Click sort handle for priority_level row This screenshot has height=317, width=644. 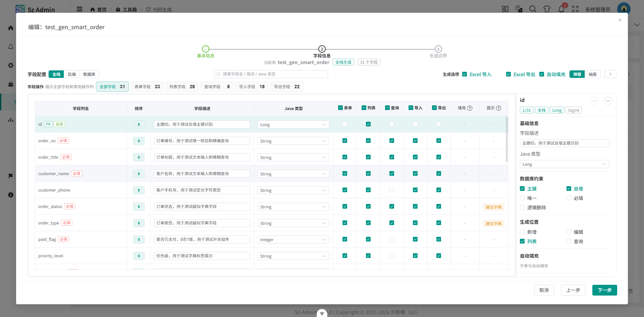click(x=139, y=256)
